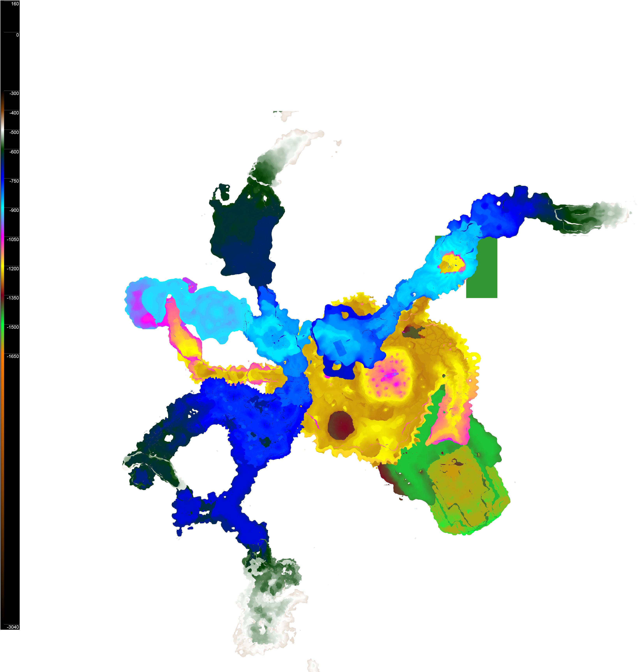Click the -1050 legend tick label
Image resolution: width=638 pixels, height=672 pixels.
[13, 240]
